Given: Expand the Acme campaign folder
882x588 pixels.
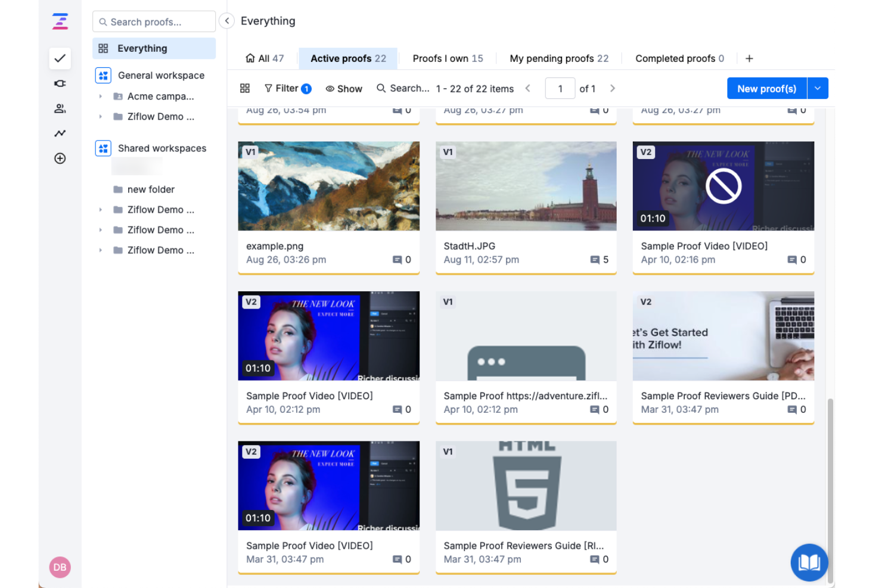Looking at the screenshot, I should [x=100, y=96].
